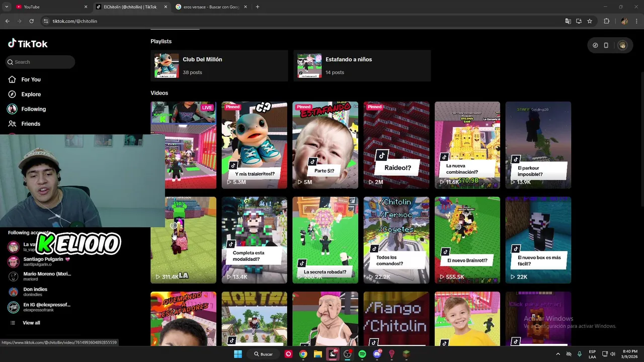Switch to the eros versace Google tab
Screen dimensions: 644x362
click(x=210, y=7)
